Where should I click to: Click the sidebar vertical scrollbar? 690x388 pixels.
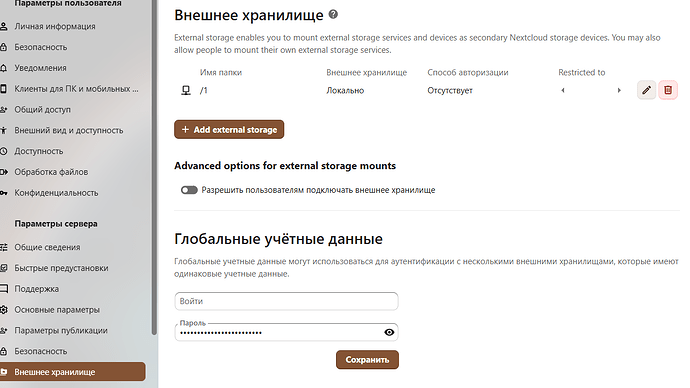(154, 167)
